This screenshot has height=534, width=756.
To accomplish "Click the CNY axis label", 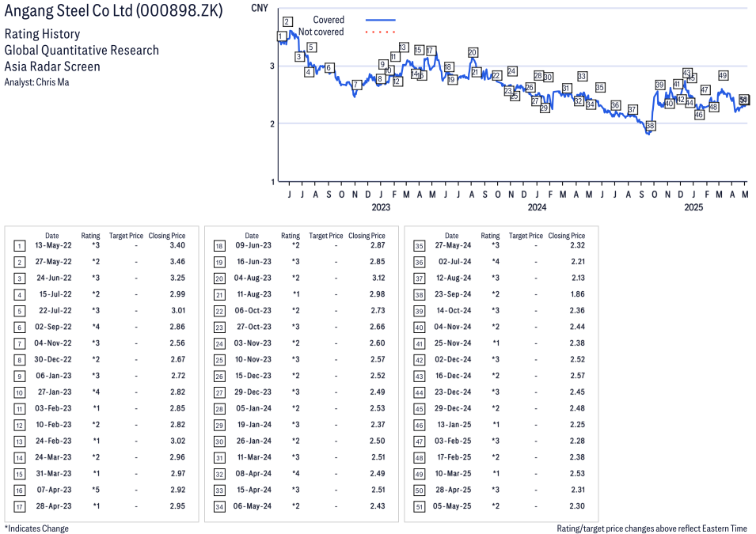I will click(260, 8).
